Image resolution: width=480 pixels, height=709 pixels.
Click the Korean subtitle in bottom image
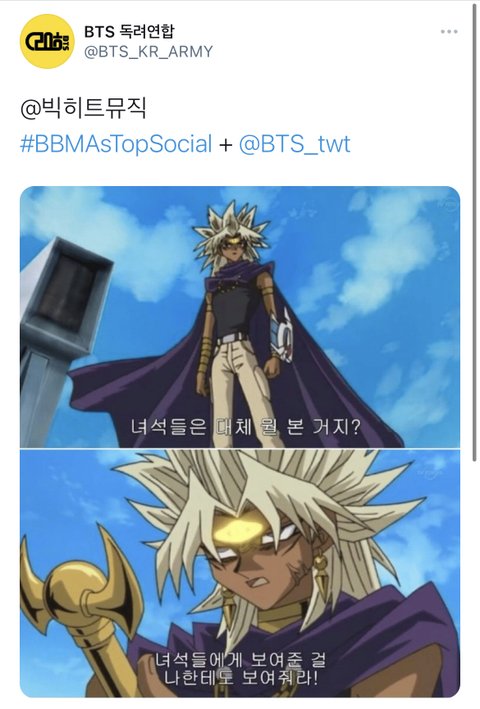240,669
